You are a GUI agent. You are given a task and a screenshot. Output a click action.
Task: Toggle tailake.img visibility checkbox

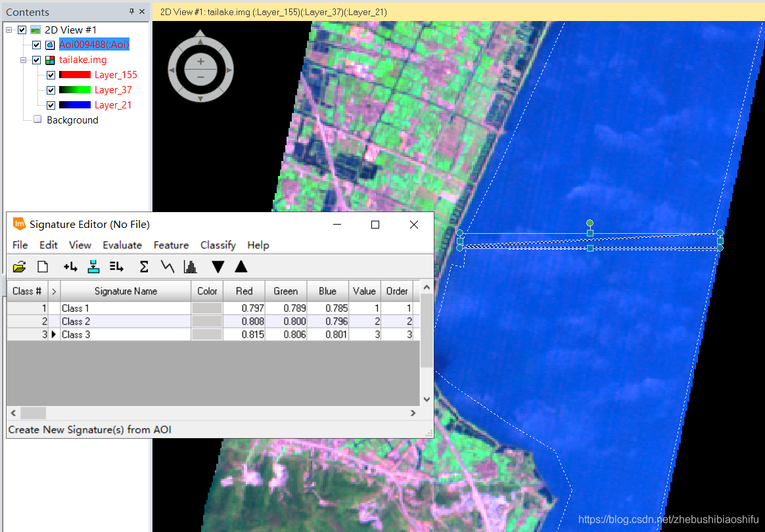[x=37, y=60]
